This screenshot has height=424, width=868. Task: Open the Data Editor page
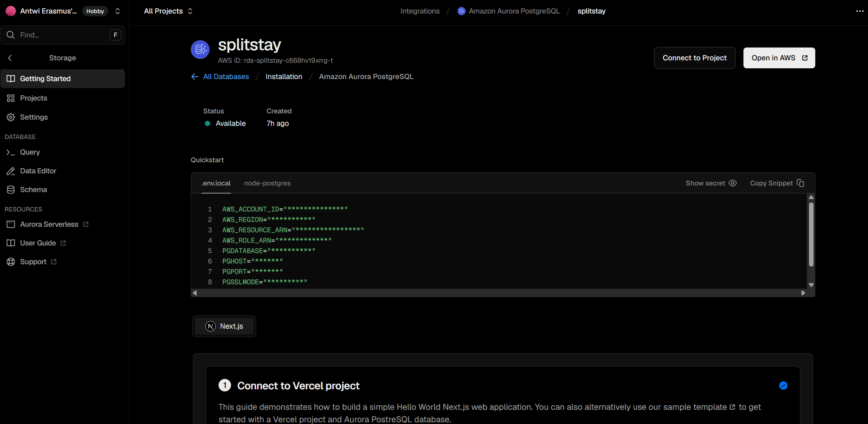click(x=63, y=171)
